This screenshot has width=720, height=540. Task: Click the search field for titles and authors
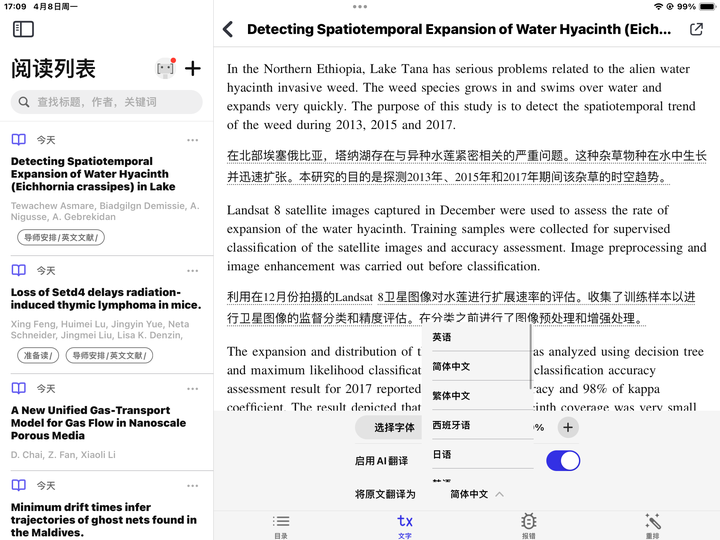(x=107, y=102)
